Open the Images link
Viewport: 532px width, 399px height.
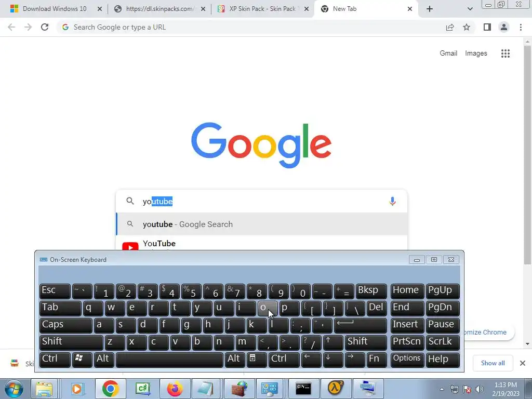coord(476,54)
